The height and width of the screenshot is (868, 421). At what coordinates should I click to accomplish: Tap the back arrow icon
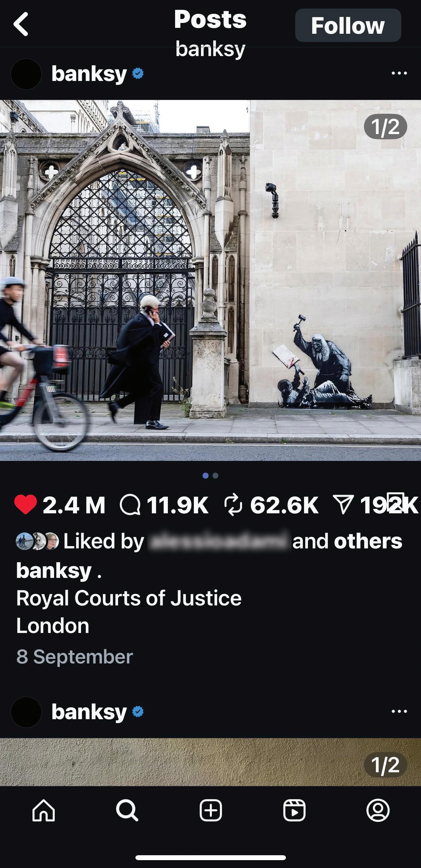(21, 24)
